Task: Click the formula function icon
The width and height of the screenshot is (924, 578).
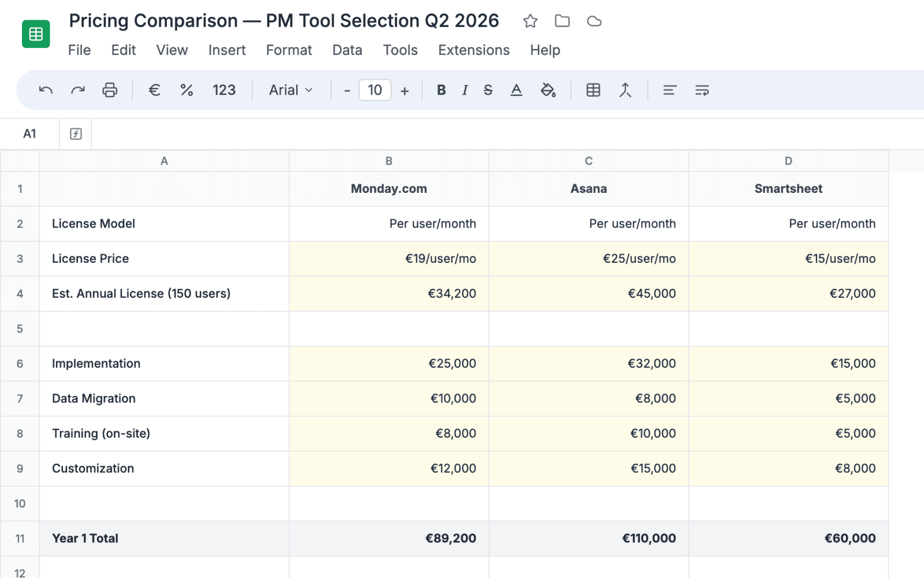Action: coord(76,134)
